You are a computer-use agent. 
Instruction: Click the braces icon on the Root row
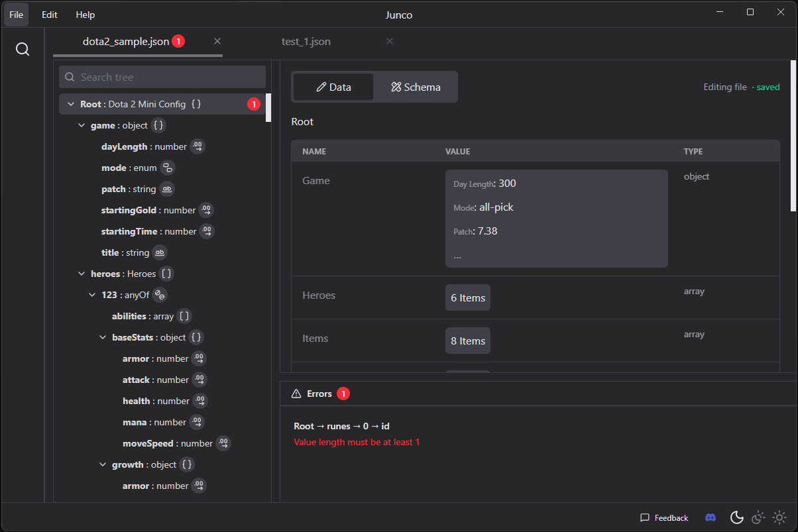[196, 104]
